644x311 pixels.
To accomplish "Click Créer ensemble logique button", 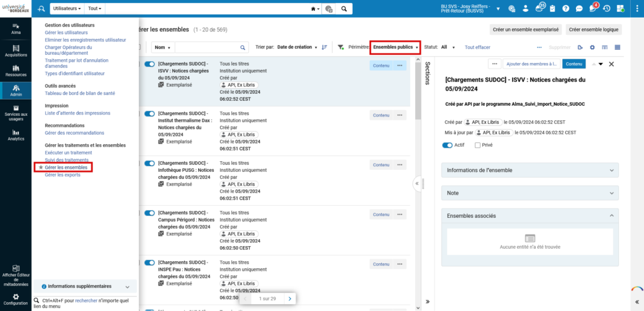I will tap(594, 30).
